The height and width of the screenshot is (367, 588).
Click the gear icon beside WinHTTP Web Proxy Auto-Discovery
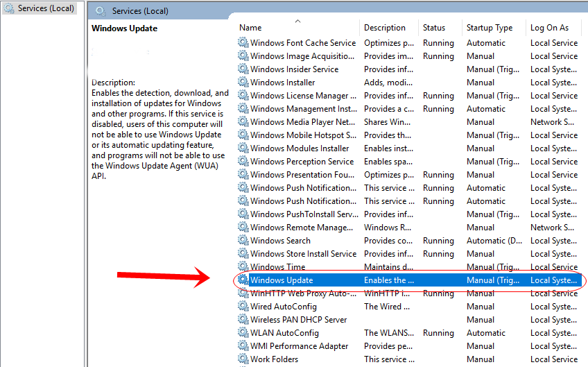[243, 293]
